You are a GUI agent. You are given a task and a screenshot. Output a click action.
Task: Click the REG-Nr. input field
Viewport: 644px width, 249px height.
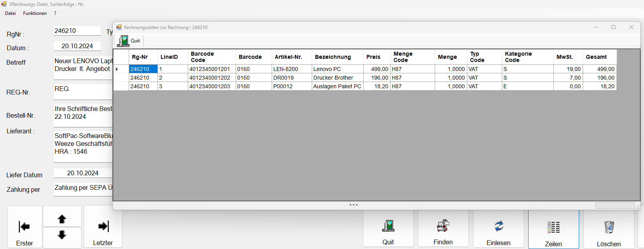tap(83, 92)
